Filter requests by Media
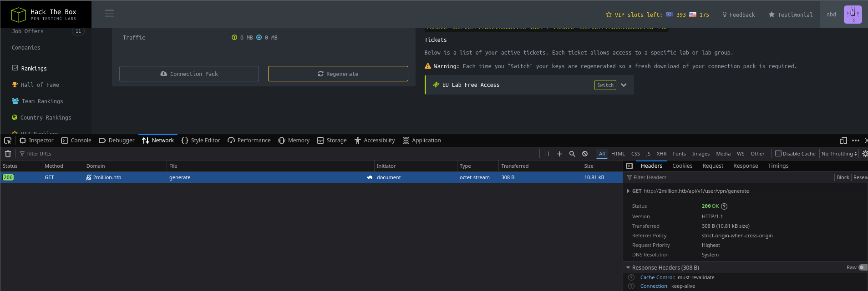This screenshot has width=868, height=291. tap(723, 154)
